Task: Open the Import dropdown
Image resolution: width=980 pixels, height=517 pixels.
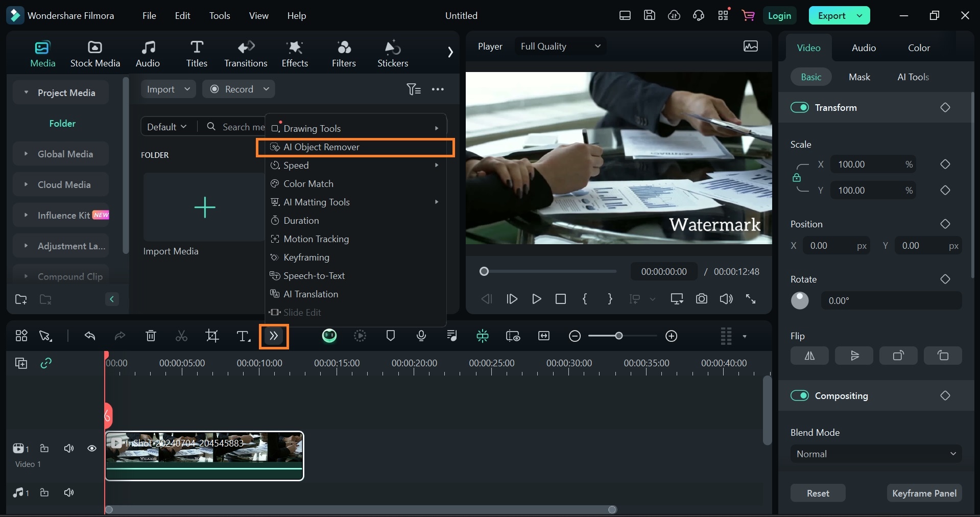Action: pyautogui.click(x=168, y=89)
